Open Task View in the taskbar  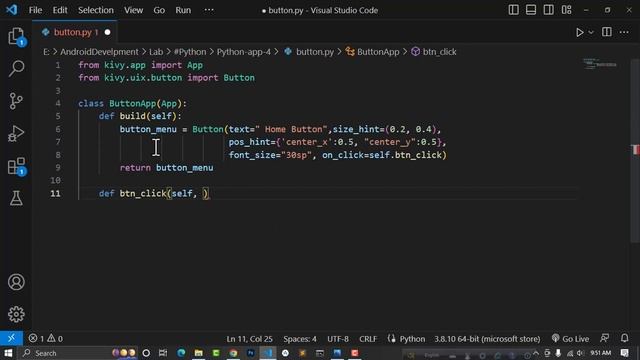pyautogui.click(x=163, y=353)
